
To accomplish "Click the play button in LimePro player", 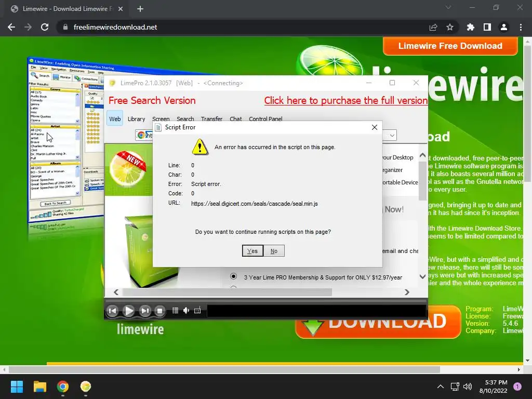I will [129, 311].
